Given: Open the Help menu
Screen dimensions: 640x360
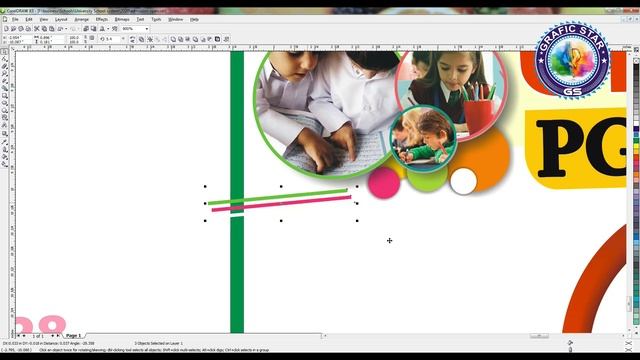Looking at the screenshot, I should (194, 19).
